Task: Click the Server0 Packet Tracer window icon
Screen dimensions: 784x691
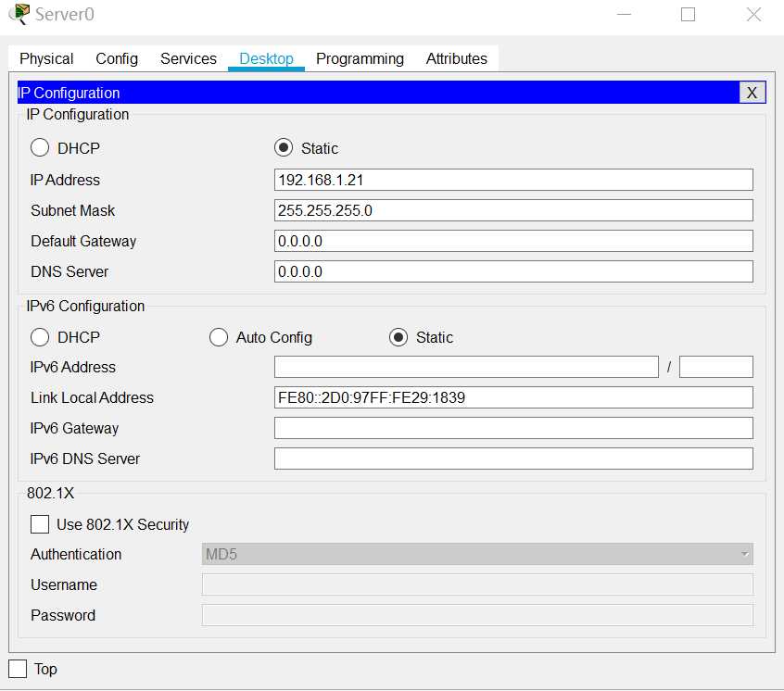Action: coord(19,14)
